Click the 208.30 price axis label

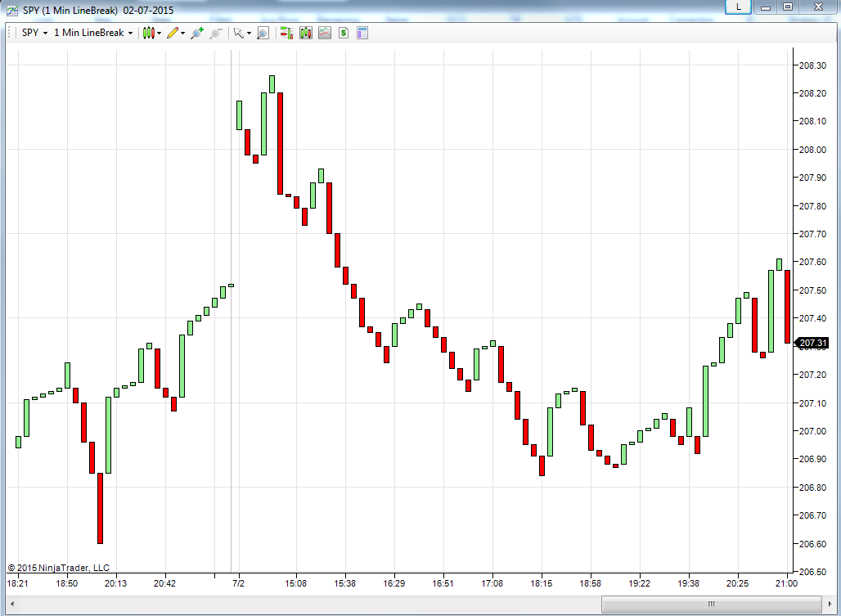[812, 65]
